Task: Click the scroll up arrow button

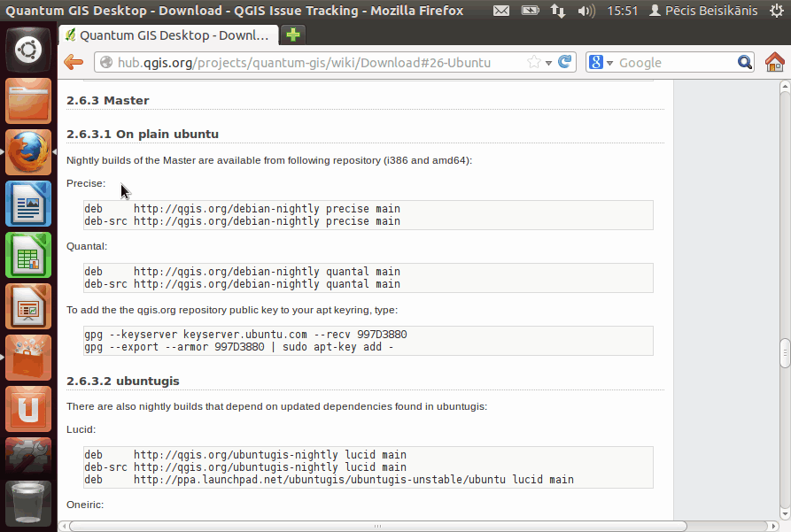Action: [785, 87]
